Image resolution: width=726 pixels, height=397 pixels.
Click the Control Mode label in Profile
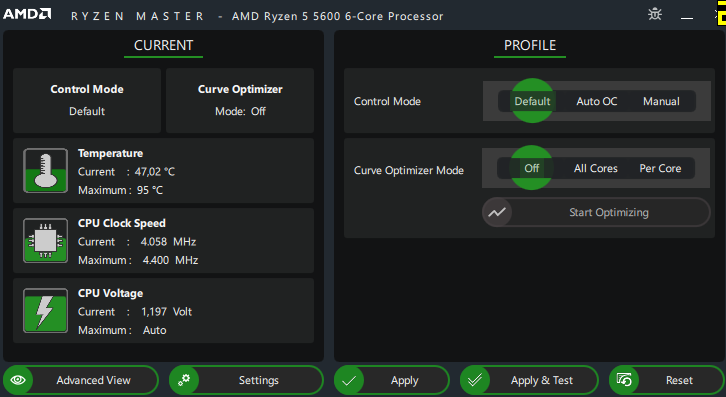[x=387, y=101]
